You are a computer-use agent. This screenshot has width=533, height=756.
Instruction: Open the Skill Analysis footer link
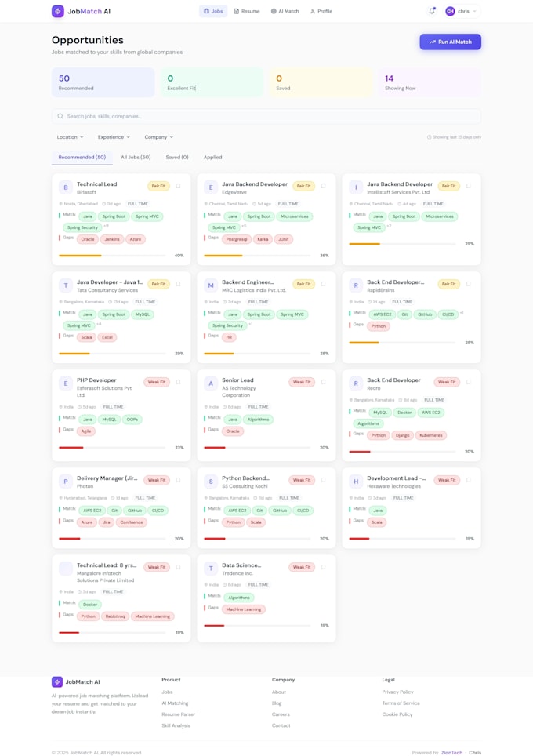(176, 725)
